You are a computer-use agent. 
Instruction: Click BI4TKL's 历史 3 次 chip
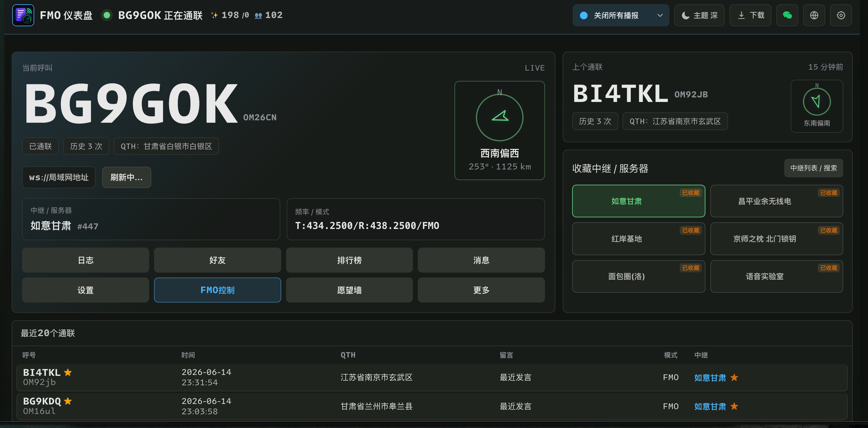pyautogui.click(x=595, y=121)
